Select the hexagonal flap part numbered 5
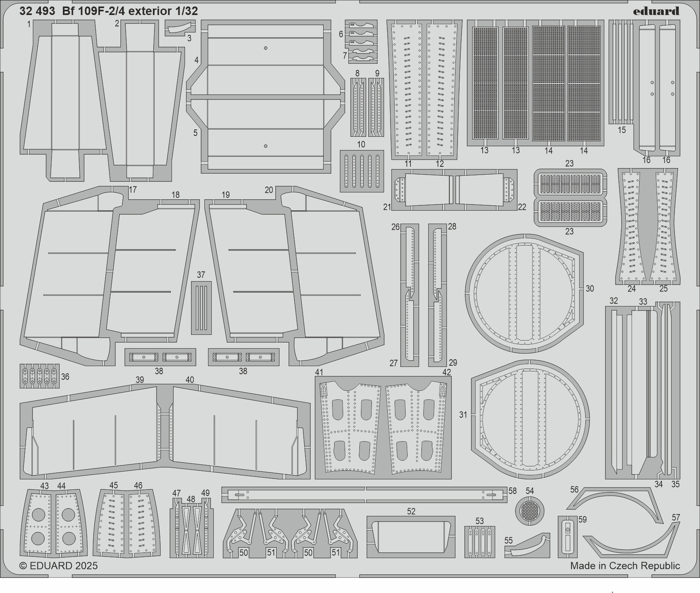The image size is (700, 593). pyautogui.click(x=265, y=135)
